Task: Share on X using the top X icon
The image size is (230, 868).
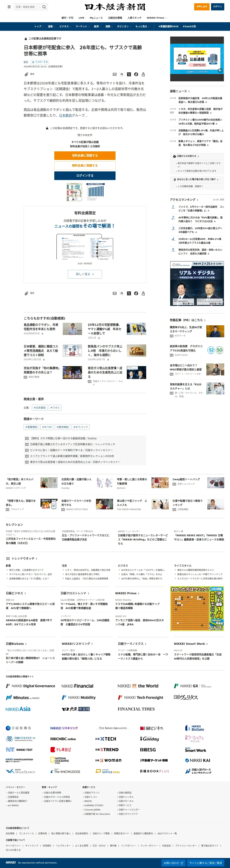Action: point(129,75)
